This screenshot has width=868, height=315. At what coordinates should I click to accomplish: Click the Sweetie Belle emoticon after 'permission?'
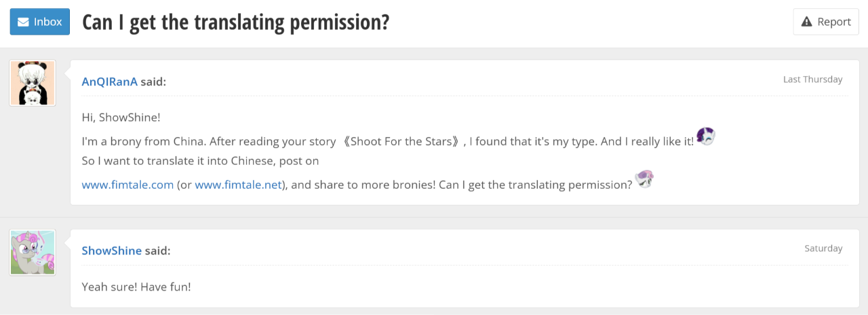(644, 180)
